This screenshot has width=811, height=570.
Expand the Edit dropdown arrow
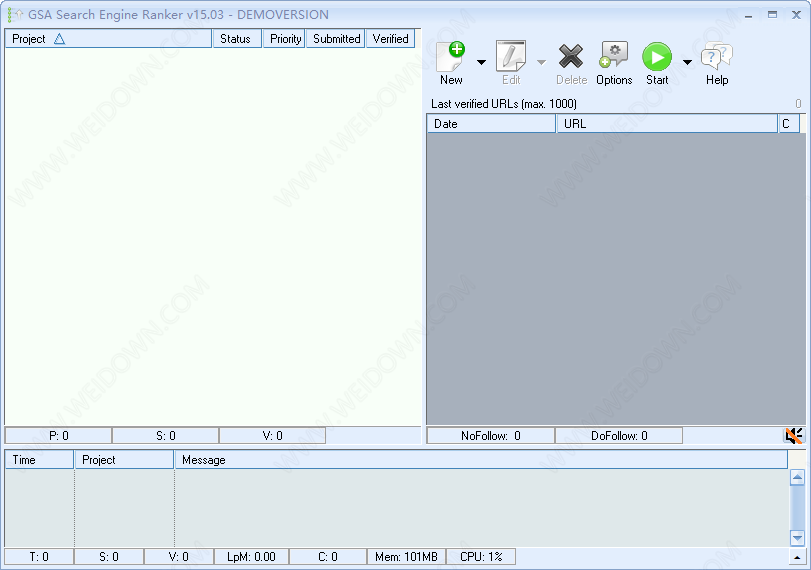(541, 63)
